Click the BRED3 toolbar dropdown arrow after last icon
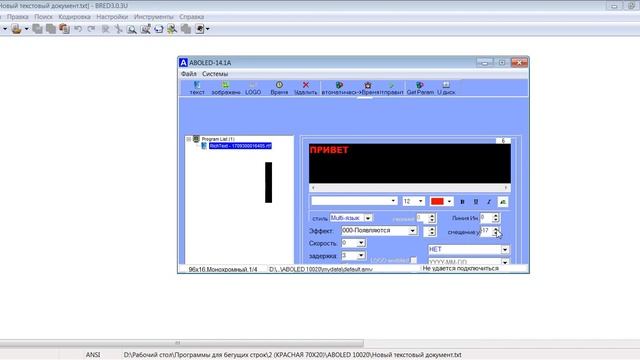The height and width of the screenshot is (360, 640). 208,29
